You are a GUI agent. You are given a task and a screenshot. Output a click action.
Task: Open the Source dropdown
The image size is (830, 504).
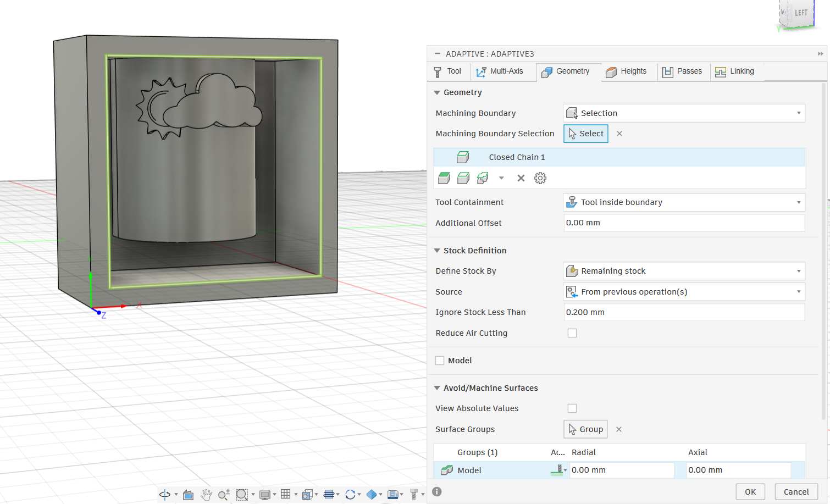click(684, 292)
